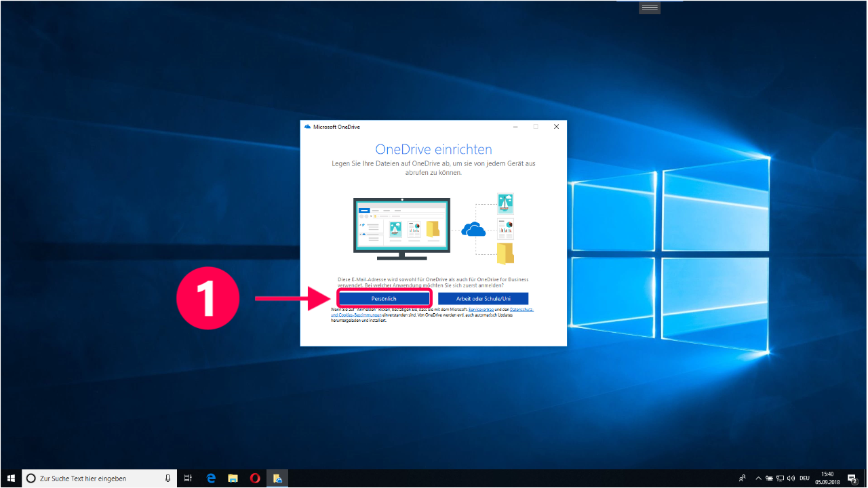The width and height of the screenshot is (868, 488).
Task: Launch Microsoft Edge from the taskbar
Action: [211, 479]
